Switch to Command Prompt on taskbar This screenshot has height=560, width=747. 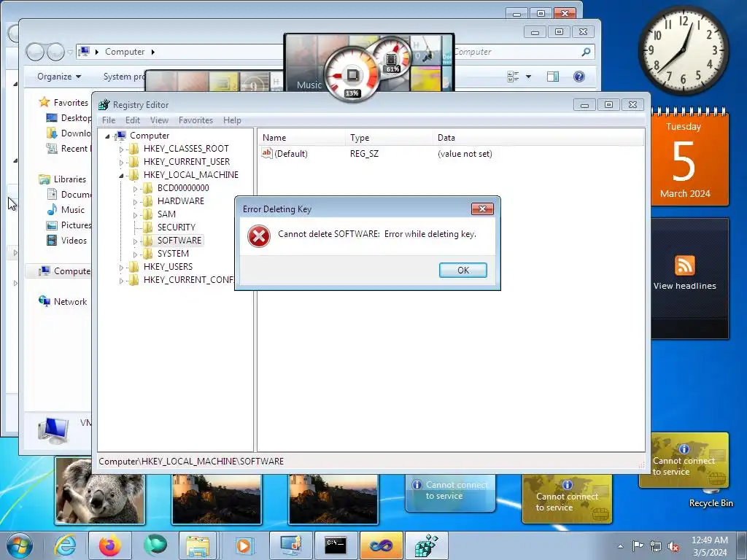(336, 545)
